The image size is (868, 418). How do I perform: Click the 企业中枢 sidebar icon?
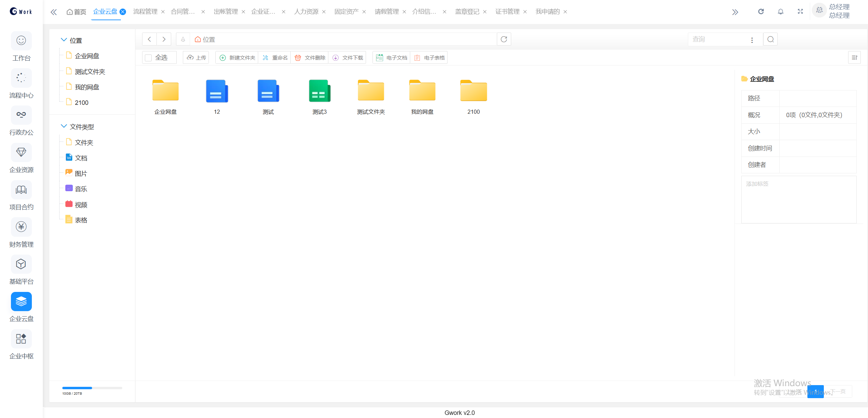tap(21, 339)
